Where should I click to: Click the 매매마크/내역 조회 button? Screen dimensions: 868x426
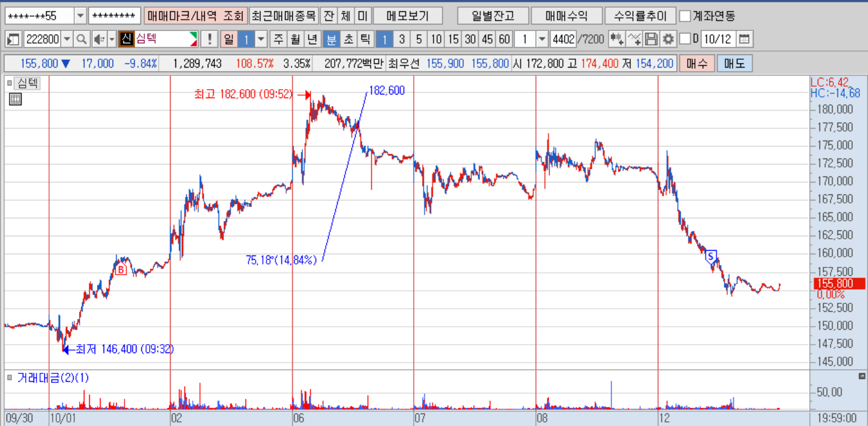pos(195,16)
